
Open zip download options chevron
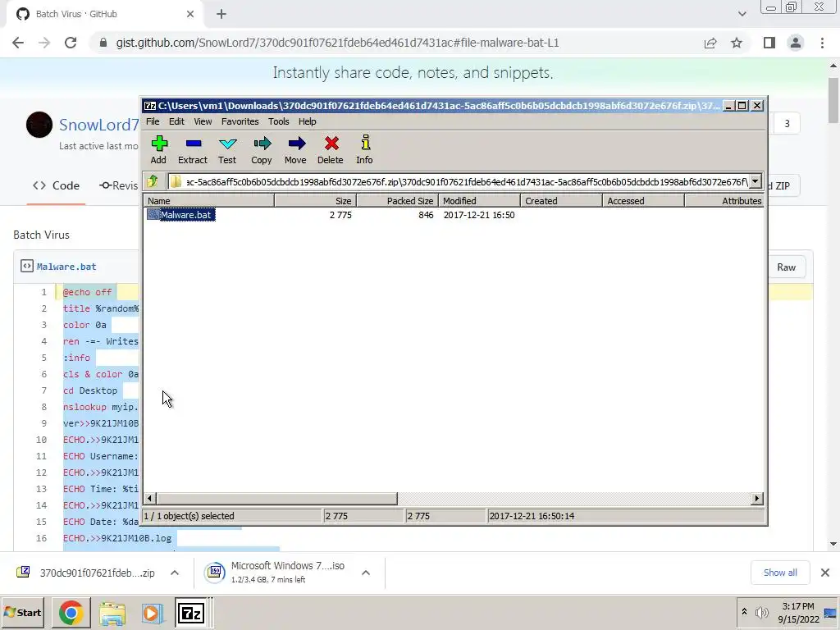(x=175, y=573)
